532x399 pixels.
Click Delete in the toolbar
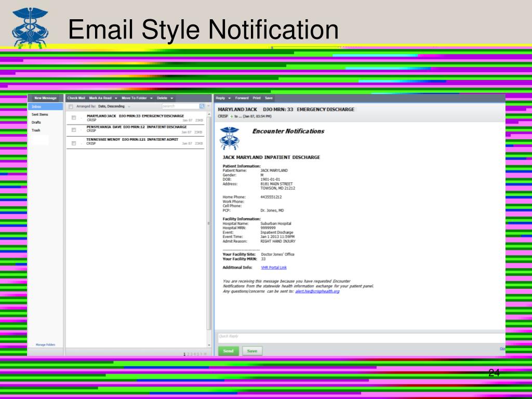coord(162,98)
